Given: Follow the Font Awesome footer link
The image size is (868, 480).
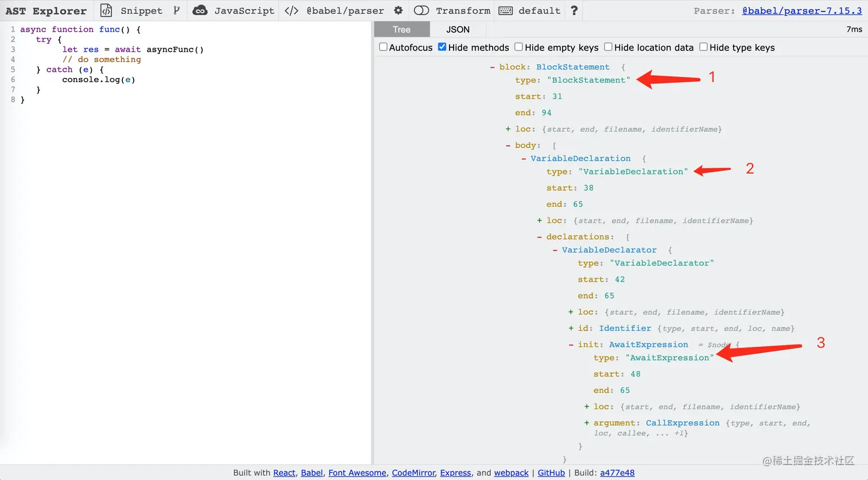Looking at the screenshot, I should [x=357, y=473].
